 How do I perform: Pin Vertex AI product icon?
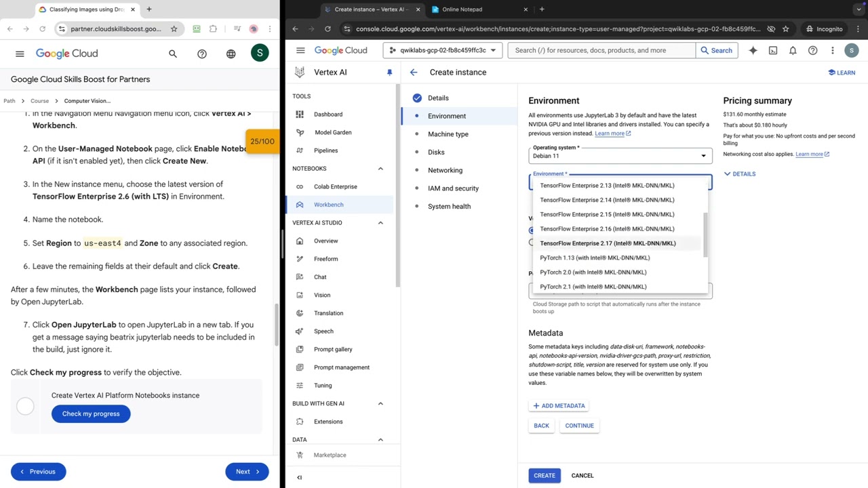point(389,73)
